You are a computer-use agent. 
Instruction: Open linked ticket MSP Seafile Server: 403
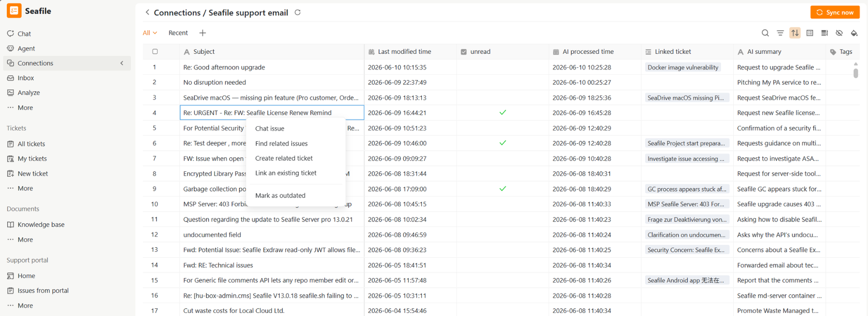point(687,204)
